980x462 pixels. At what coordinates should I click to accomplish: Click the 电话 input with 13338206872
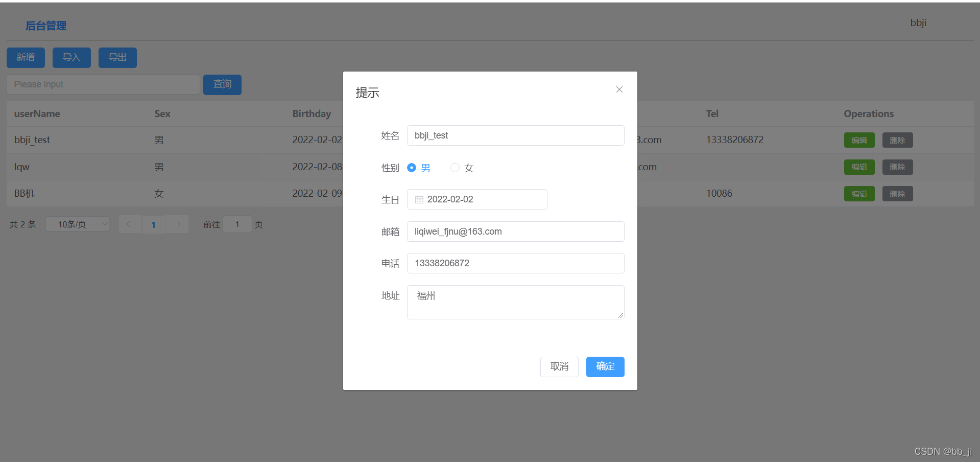click(x=515, y=263)
